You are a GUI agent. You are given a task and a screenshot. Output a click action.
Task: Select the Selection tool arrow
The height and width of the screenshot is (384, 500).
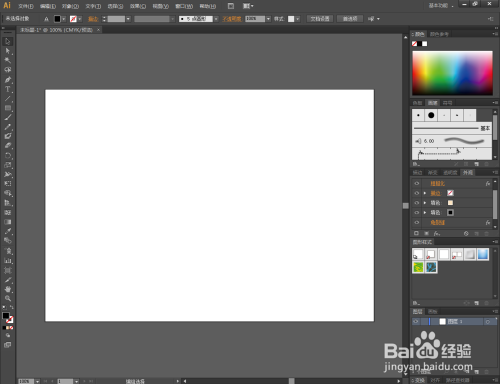point(8,42)
